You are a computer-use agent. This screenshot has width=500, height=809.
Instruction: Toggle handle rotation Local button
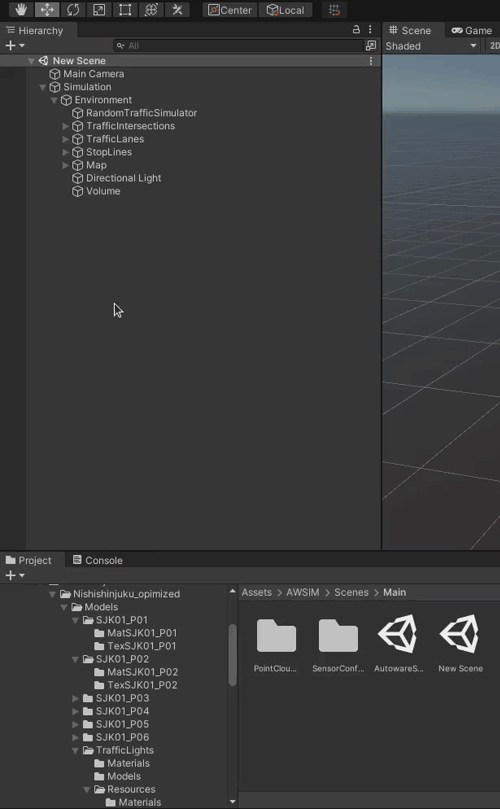click(285, 10)
